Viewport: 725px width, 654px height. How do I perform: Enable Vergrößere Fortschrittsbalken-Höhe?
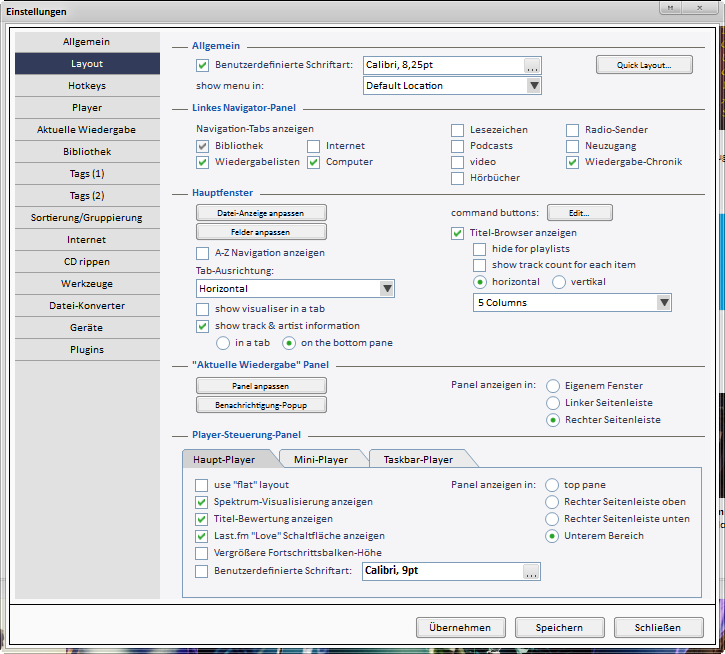coord(202,553)
